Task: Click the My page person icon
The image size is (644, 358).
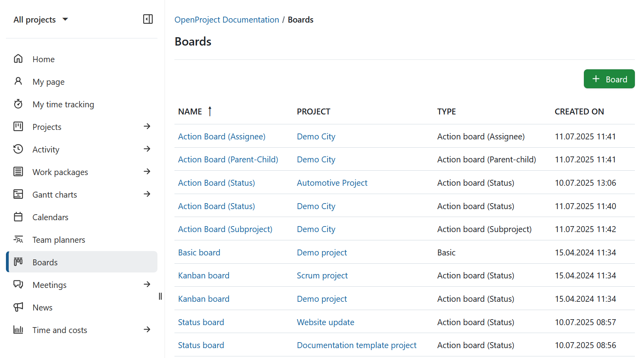Action: pos(18,81)
